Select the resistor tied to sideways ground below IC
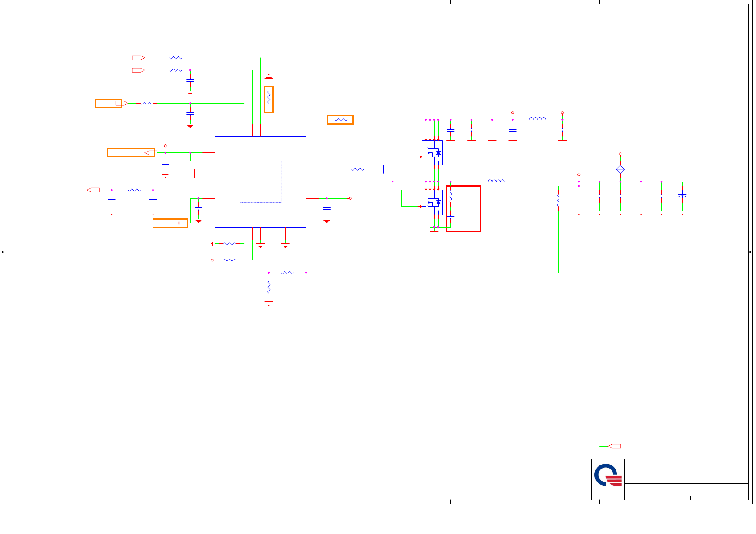756x534 pixels. [229, 243]
